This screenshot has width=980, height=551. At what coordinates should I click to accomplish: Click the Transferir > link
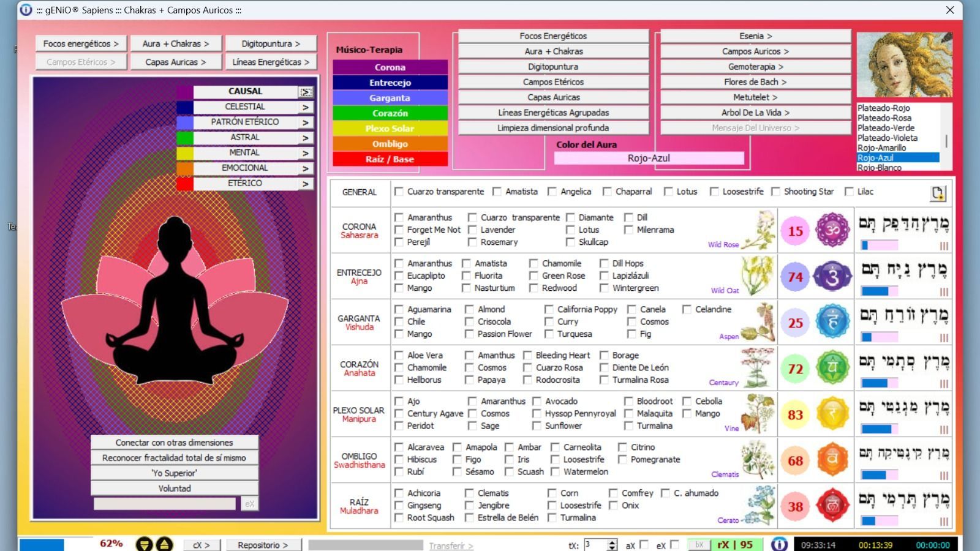point(451,545)
